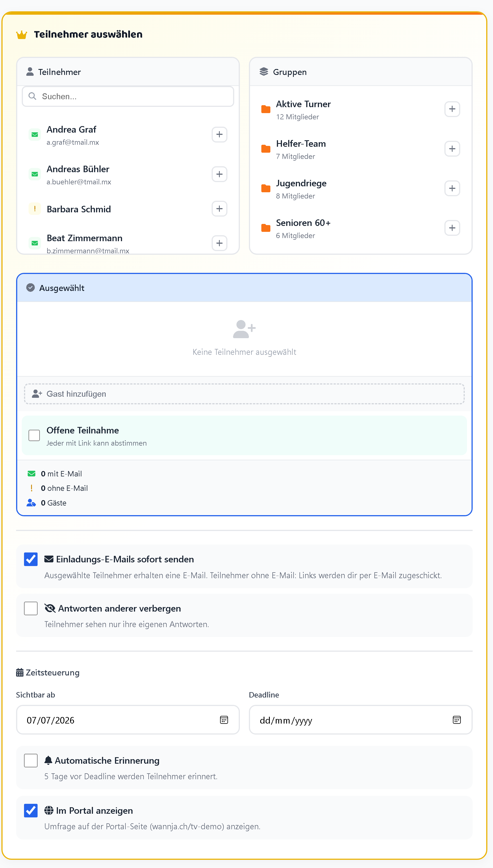493x868 pixels.
Task: Enable the Offene Teilnahme checkbox
Action: coord(34,435)
